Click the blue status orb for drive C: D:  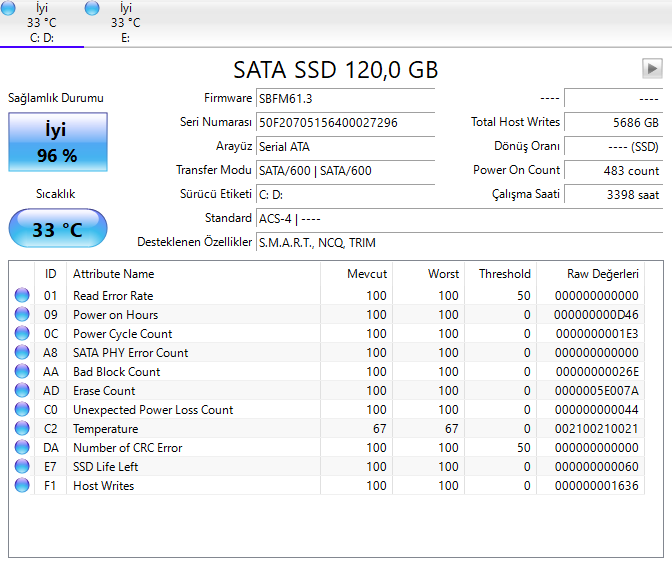(x=8, y=8)
